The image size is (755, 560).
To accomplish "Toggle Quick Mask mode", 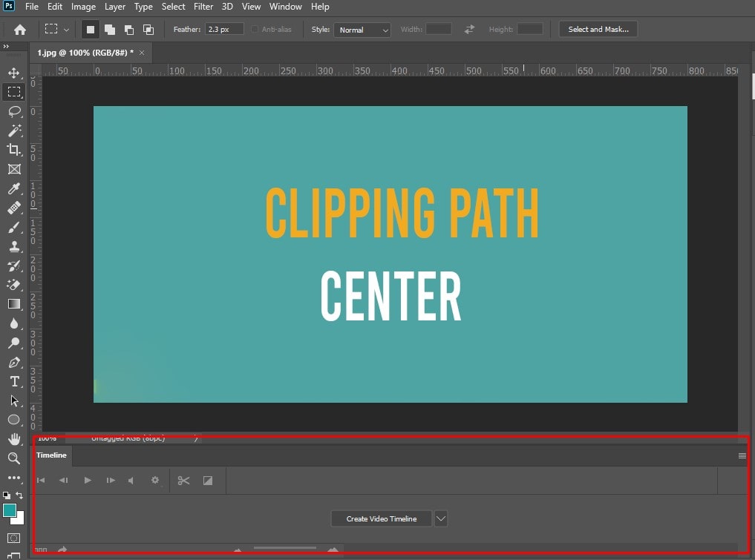I will coord(13,537).
